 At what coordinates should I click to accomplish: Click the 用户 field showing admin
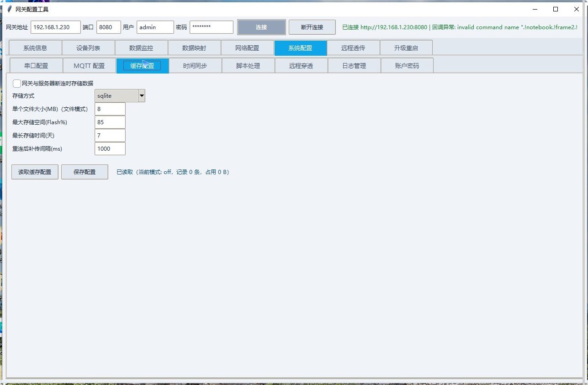pos(155,27)
